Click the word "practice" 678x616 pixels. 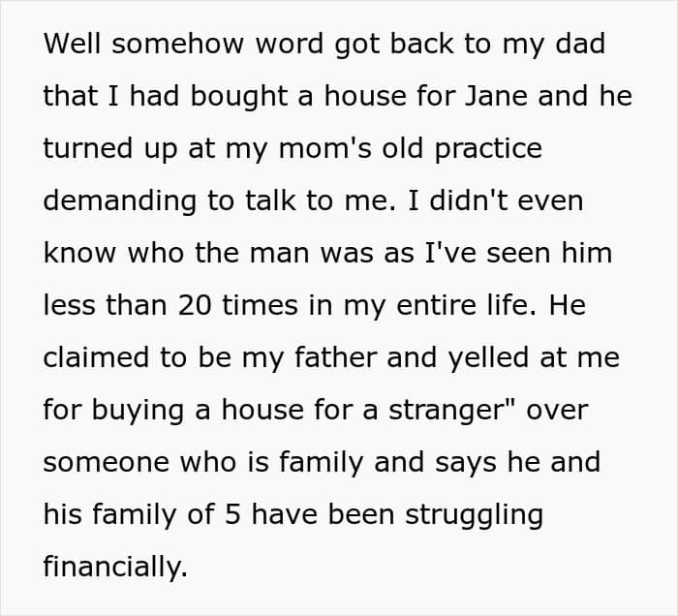pyautogui.click(x=488, y=149)
